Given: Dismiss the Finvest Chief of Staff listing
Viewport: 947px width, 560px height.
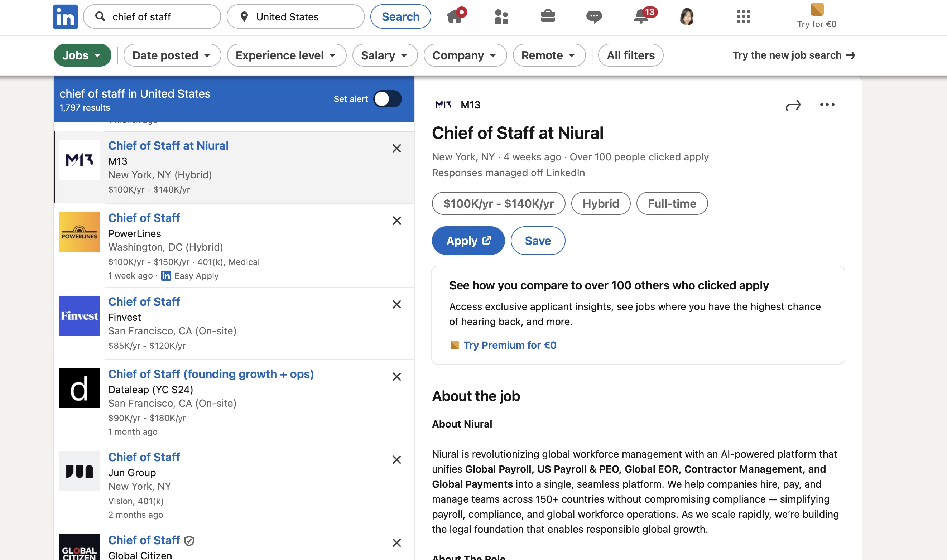Looking at the screenshot, I should [x=397, y=304].
